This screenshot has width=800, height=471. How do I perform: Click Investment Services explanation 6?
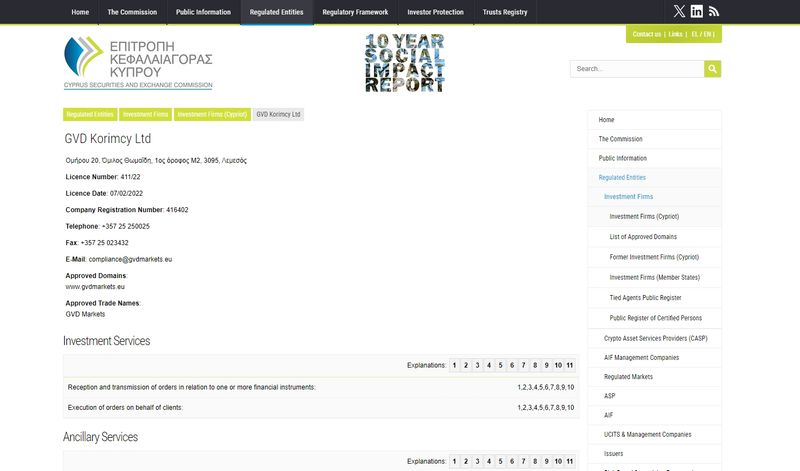pos(512,365)
